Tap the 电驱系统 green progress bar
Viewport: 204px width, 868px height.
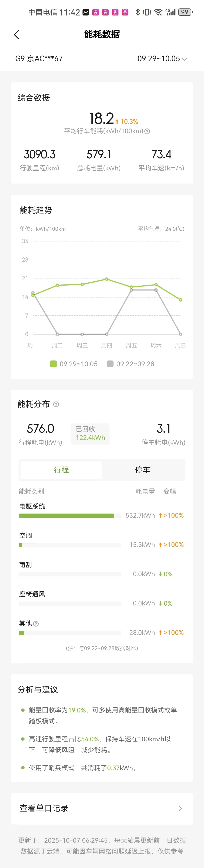tap(66, 516)
